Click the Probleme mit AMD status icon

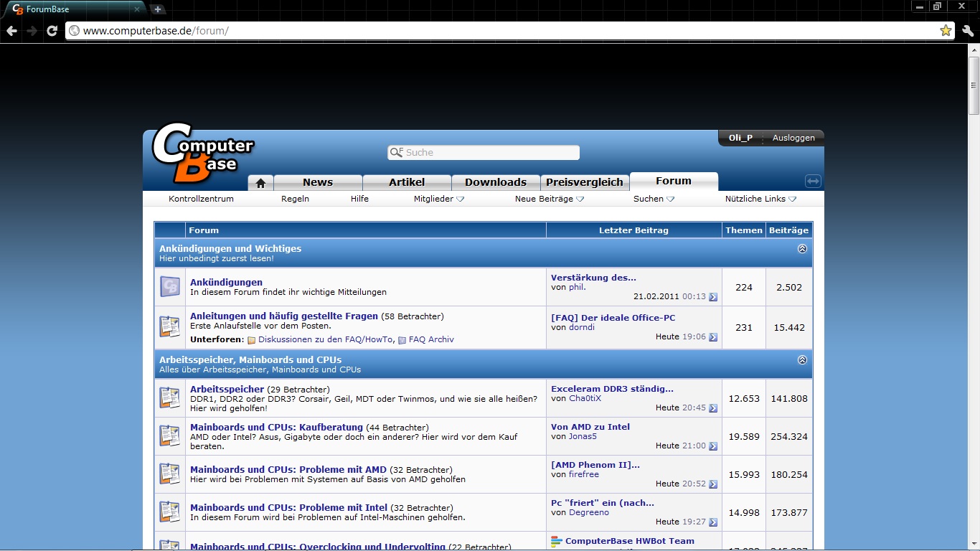(170, 474)
